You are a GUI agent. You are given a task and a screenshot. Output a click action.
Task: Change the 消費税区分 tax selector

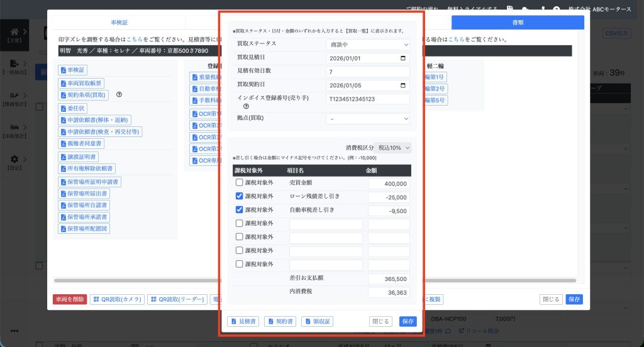coord(394,148)
